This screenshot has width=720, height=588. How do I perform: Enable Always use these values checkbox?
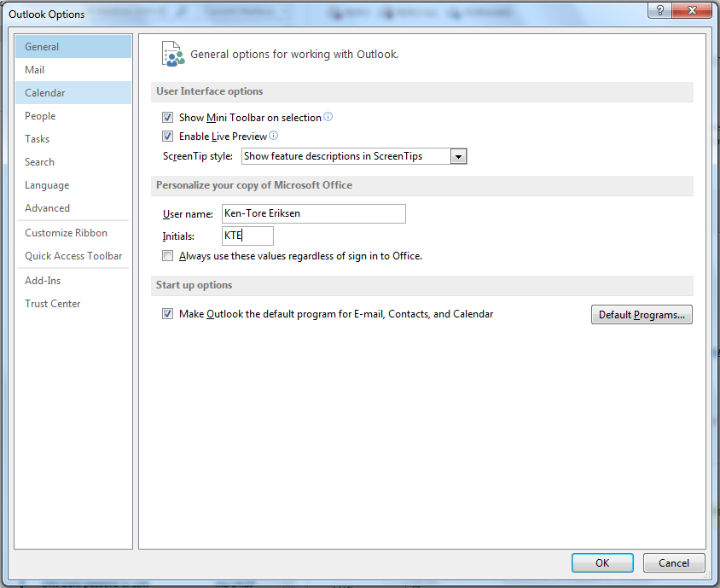[x=167, y=256]
